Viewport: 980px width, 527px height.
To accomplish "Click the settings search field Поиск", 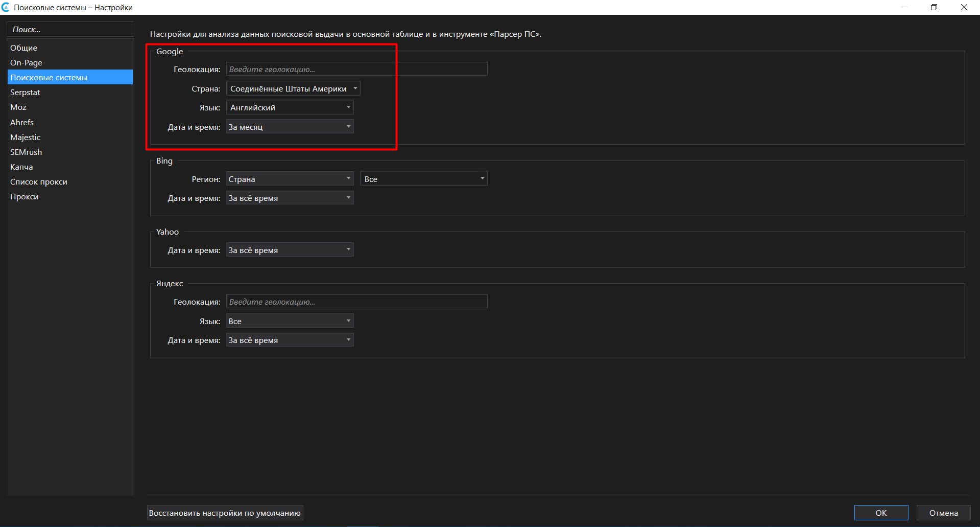I will point(70,29).
